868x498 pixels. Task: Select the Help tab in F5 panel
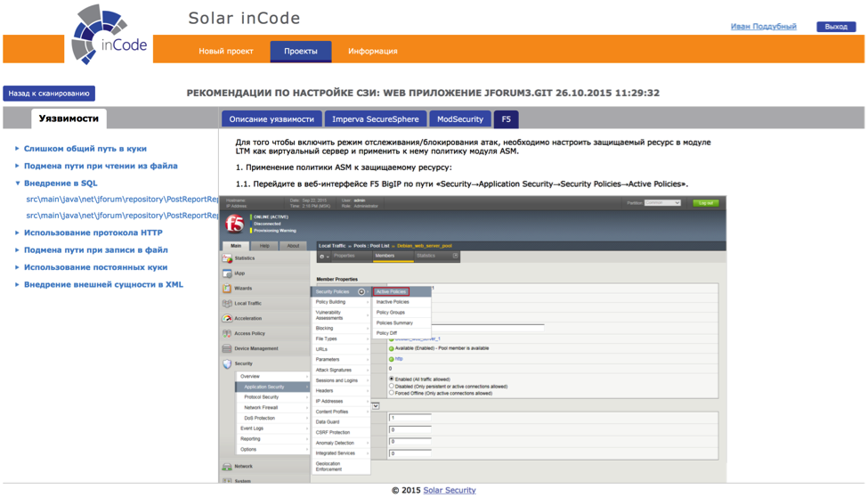(264, 246)
